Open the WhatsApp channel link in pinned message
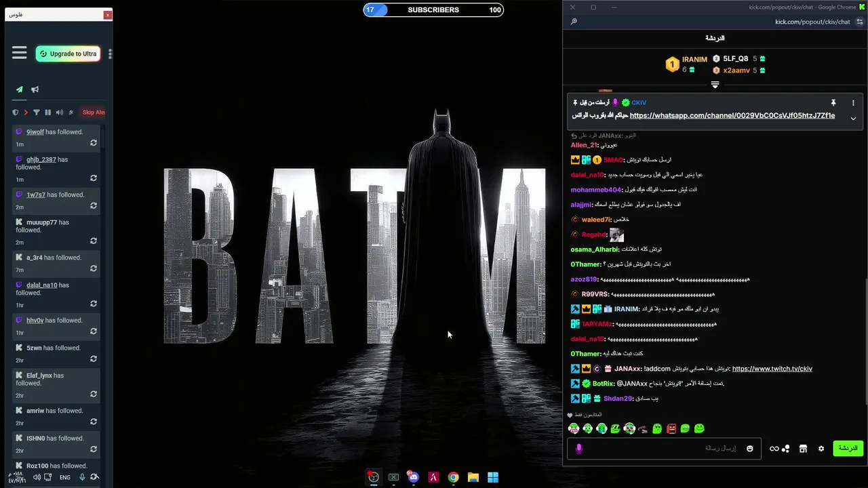Screen dimensions: 868x488 coord(732,116)
